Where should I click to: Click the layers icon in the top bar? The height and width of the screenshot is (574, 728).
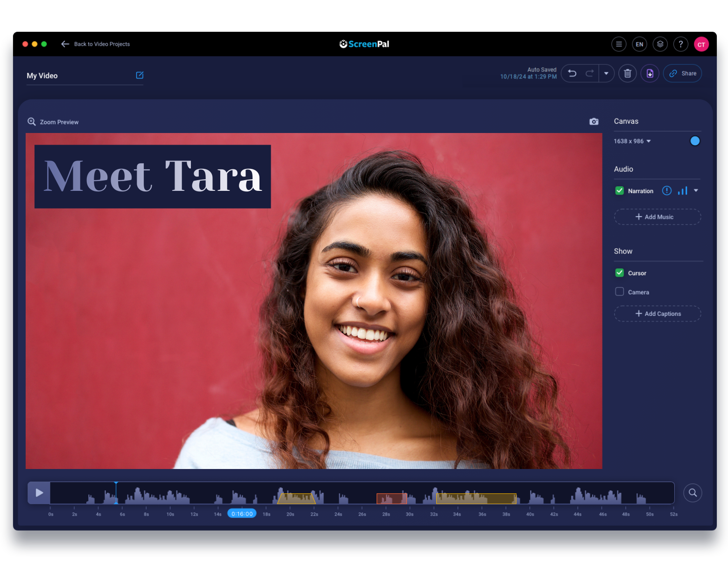point(660,44)
